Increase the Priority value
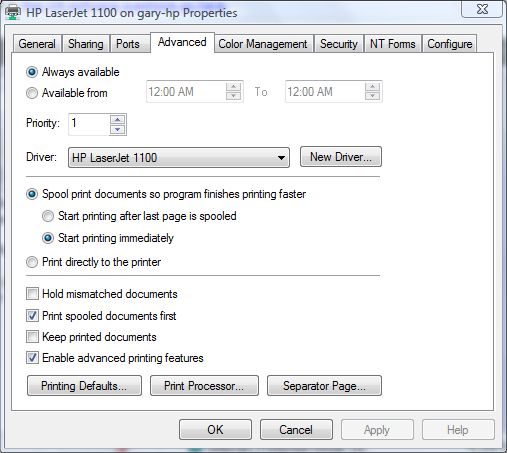 click(x=117, y=120)
